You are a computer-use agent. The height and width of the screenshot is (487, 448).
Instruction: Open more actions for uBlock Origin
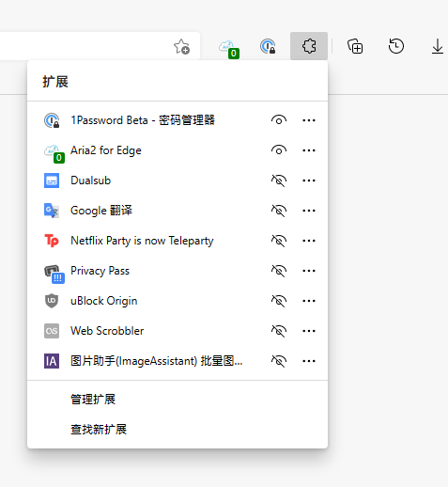point(309,301)
